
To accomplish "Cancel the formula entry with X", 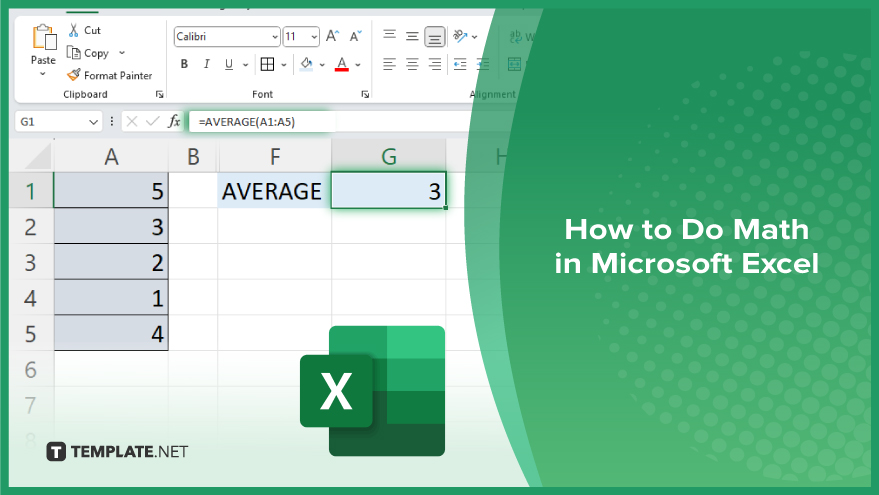I will click(132, 121).
